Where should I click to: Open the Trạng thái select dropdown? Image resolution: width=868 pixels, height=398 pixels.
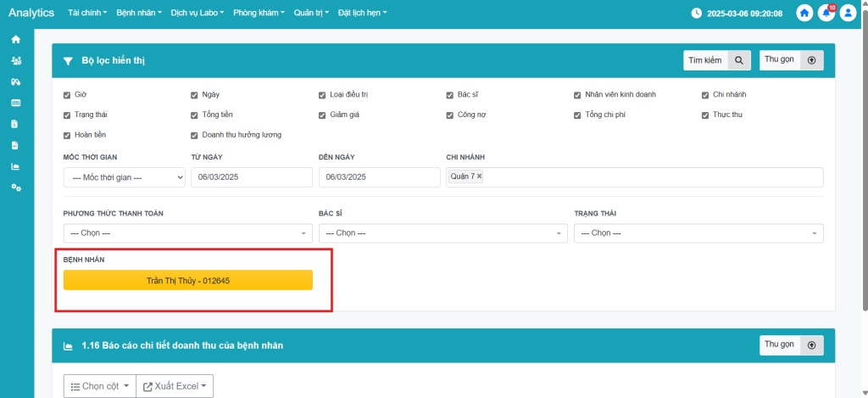coord(698,233)
